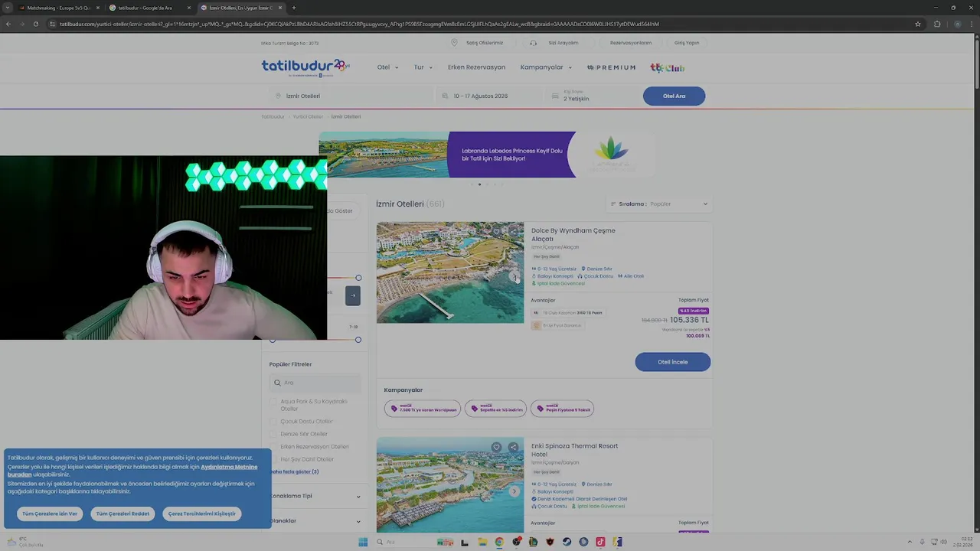
Task: Open browser extensions puzzle icon
Action: click(x=937, y=24)
